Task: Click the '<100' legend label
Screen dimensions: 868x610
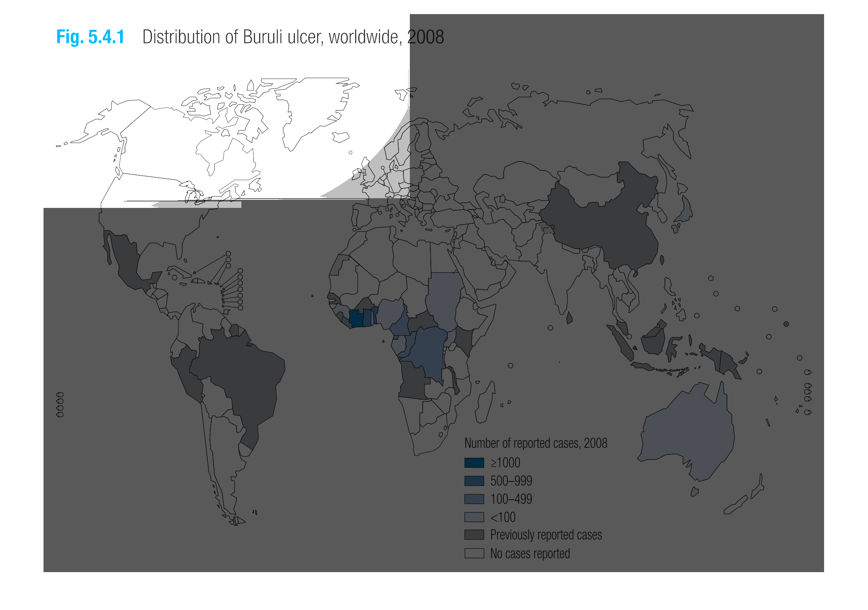Action: click(503, 517)
